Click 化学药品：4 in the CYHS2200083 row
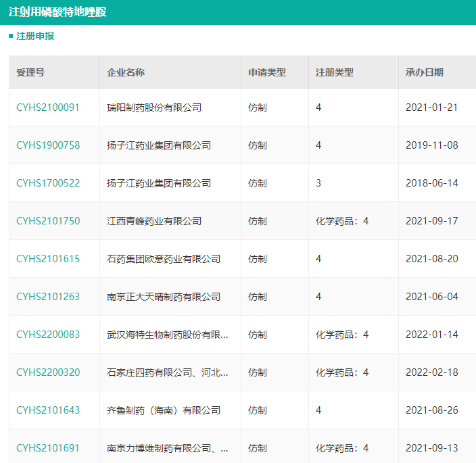Viewport: 476px width, 463px height. [342, 335]
